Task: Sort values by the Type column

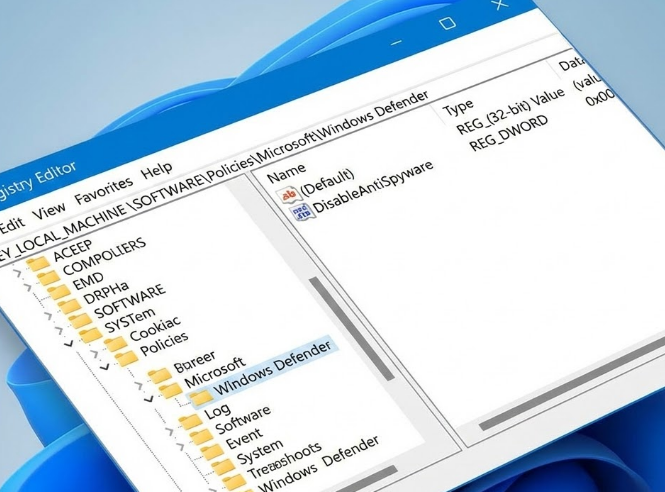Action: (458, 107)
